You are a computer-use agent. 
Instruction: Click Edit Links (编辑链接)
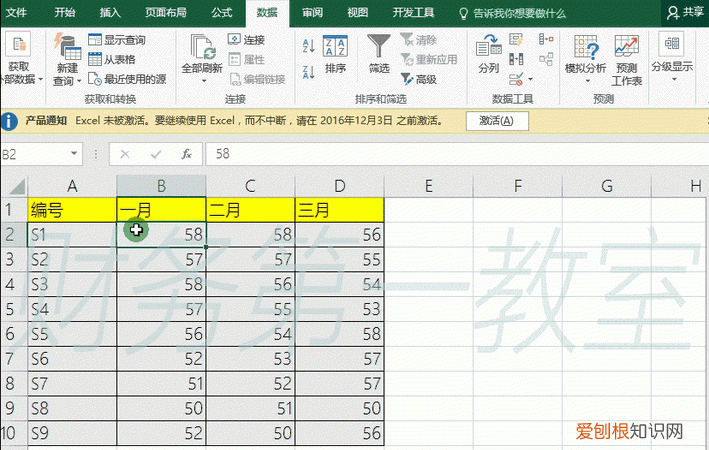pyautogui.click(x=257, y=79)
